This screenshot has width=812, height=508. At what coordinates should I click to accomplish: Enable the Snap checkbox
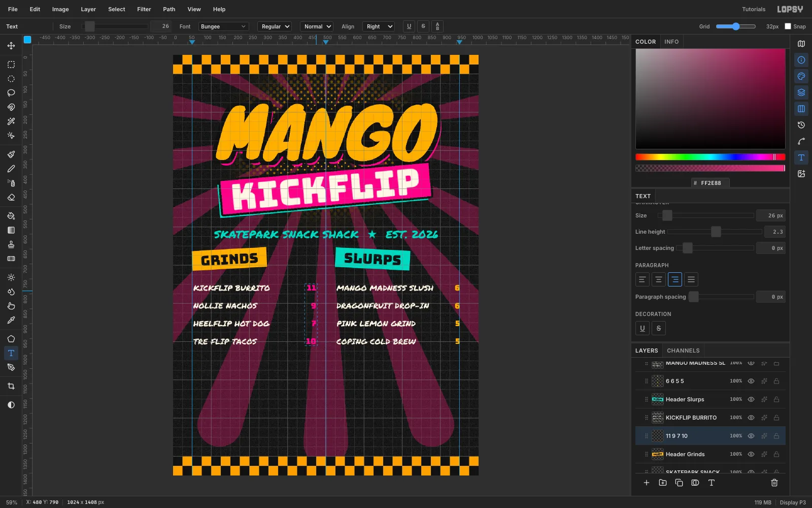tap(788, 26)
